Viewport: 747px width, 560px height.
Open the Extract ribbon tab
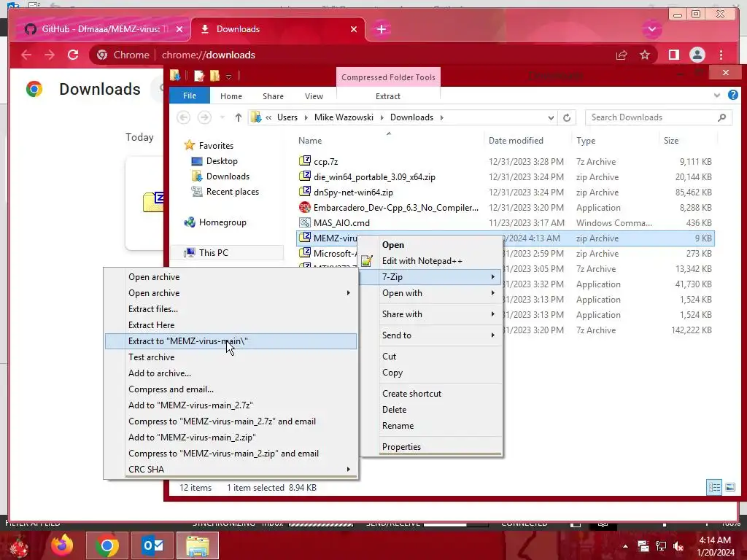(x=388, y=96)
